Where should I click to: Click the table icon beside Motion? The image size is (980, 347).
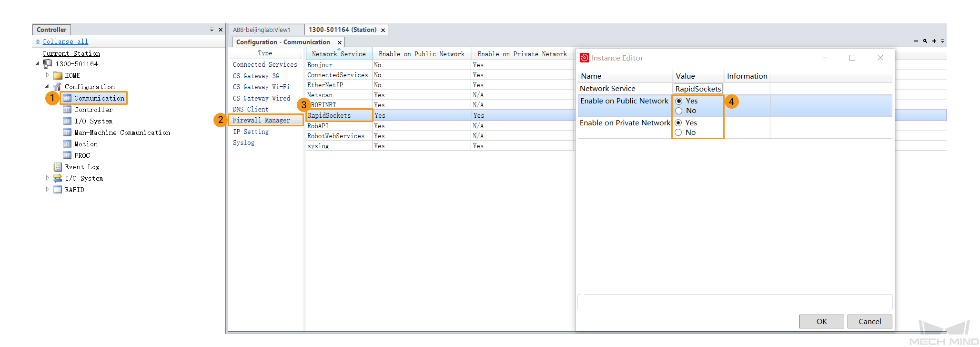tap(67, 144)
